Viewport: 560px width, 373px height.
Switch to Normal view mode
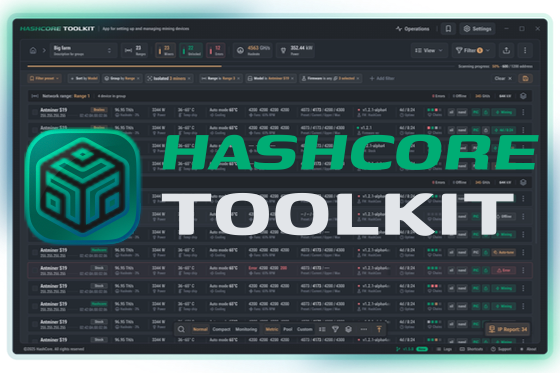(x=200, y=329)
